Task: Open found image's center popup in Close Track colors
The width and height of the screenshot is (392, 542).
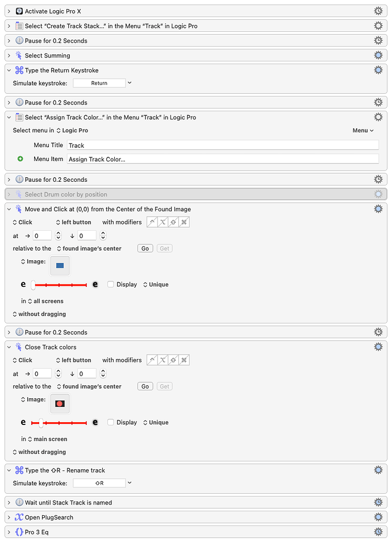Action: [89, 386]
